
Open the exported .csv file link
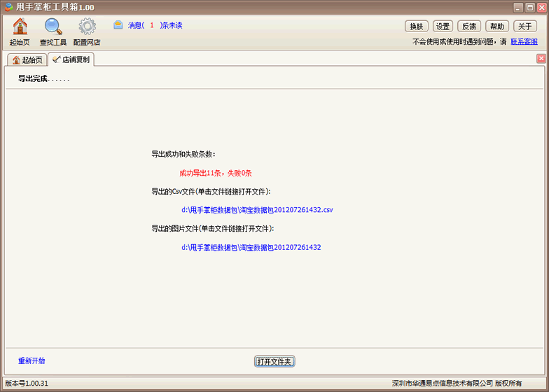257,210
